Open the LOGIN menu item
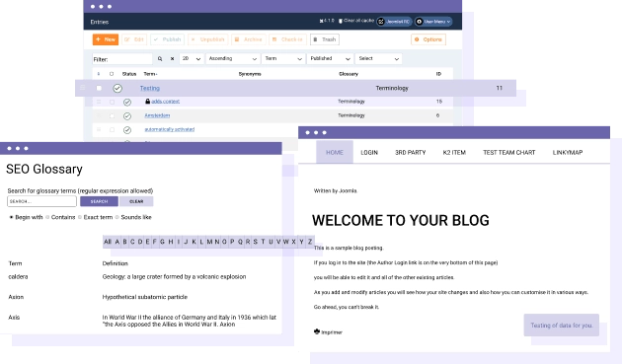The image size is (622, 364). [x=369, y=152]
